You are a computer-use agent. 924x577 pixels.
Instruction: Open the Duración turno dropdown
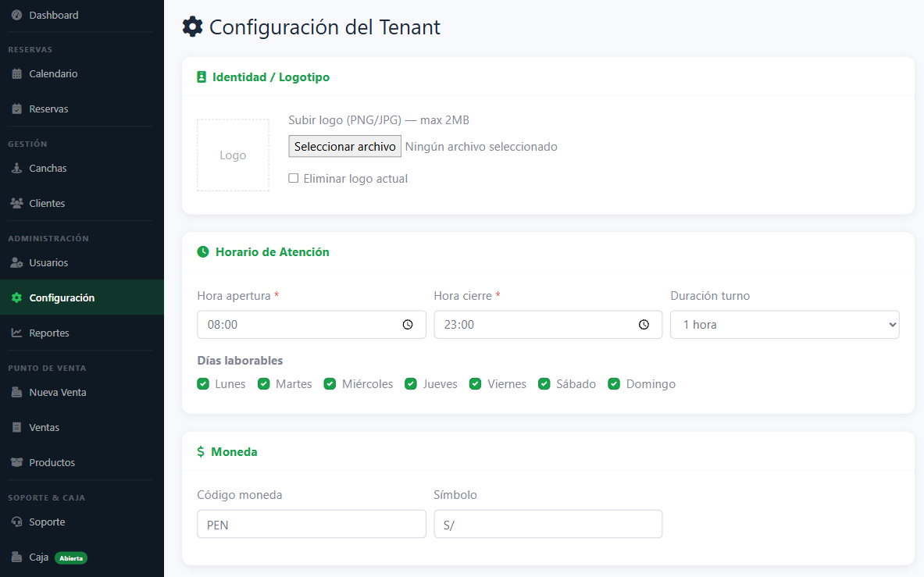point(785,324)
